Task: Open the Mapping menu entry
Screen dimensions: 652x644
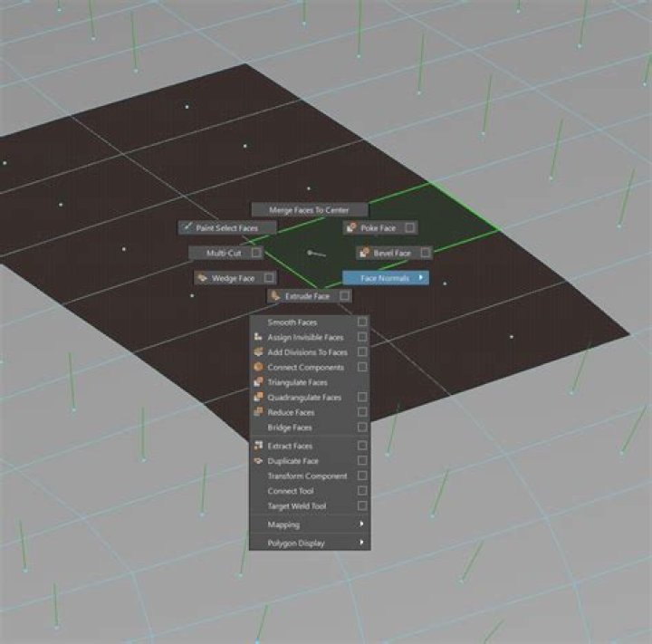Action: [310, 524]
